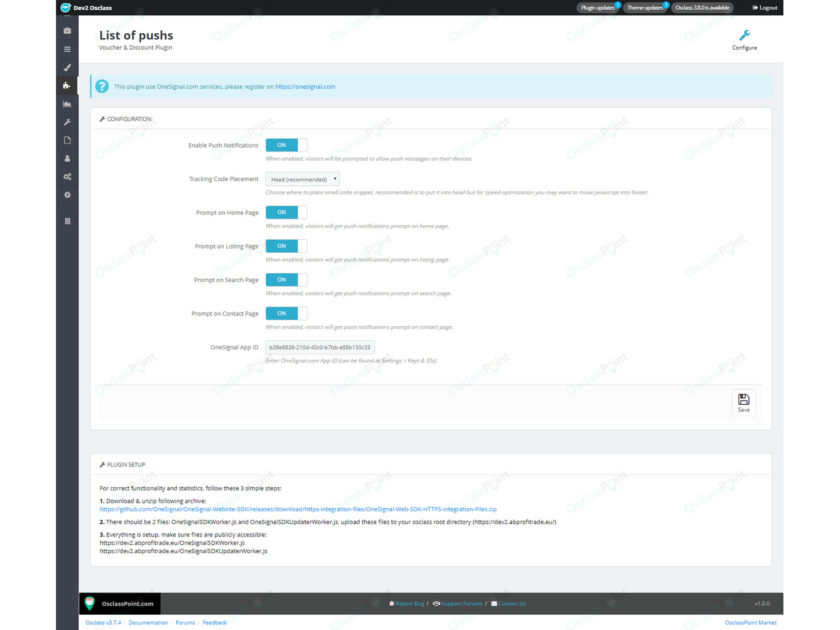
Task: Open the briefcase sidebar icon
Action: pos(67,31)
